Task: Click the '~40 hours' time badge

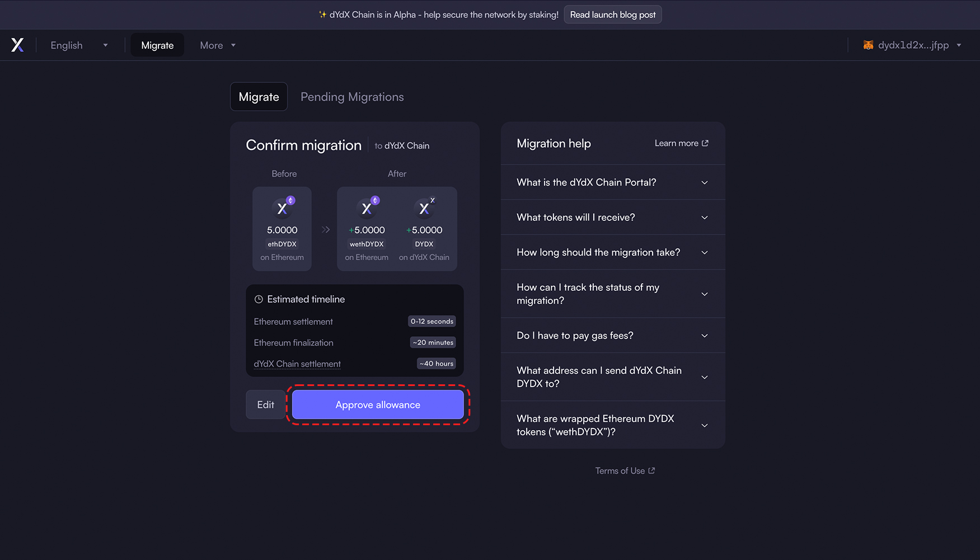Action: (x=437, y=364)
